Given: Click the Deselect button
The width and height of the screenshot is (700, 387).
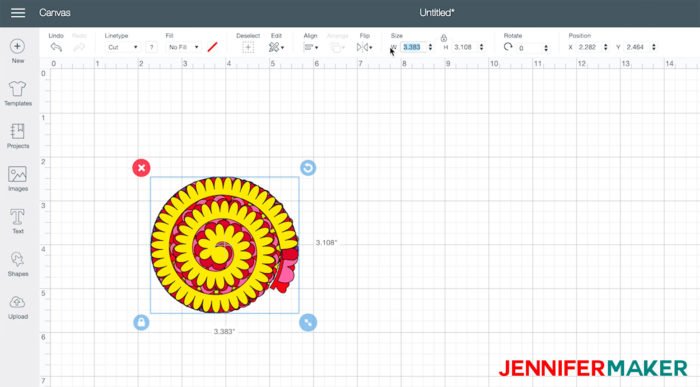Looking at the screenshot, I should 248,47.
